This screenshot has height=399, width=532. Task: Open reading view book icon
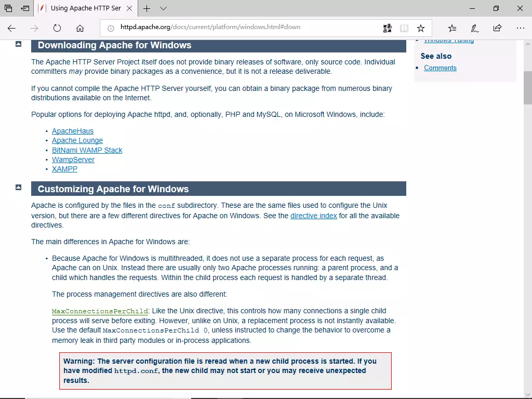tap(404, 28)
